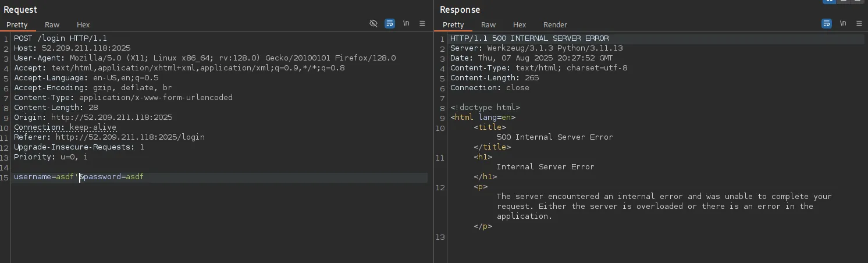868x263 pixels.
Task: Click the opening '<h1>' tag
Action: pos(483,157)
